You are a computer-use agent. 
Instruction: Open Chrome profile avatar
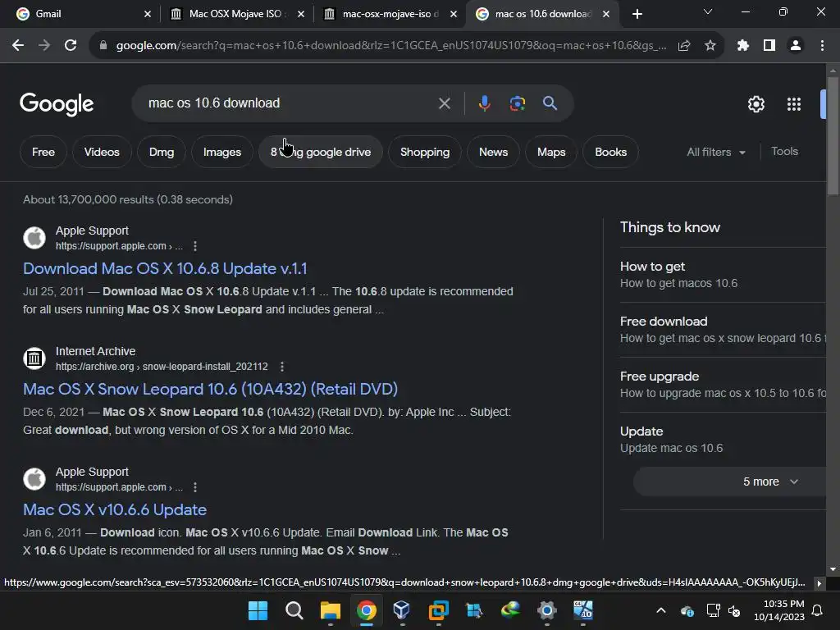796,46
